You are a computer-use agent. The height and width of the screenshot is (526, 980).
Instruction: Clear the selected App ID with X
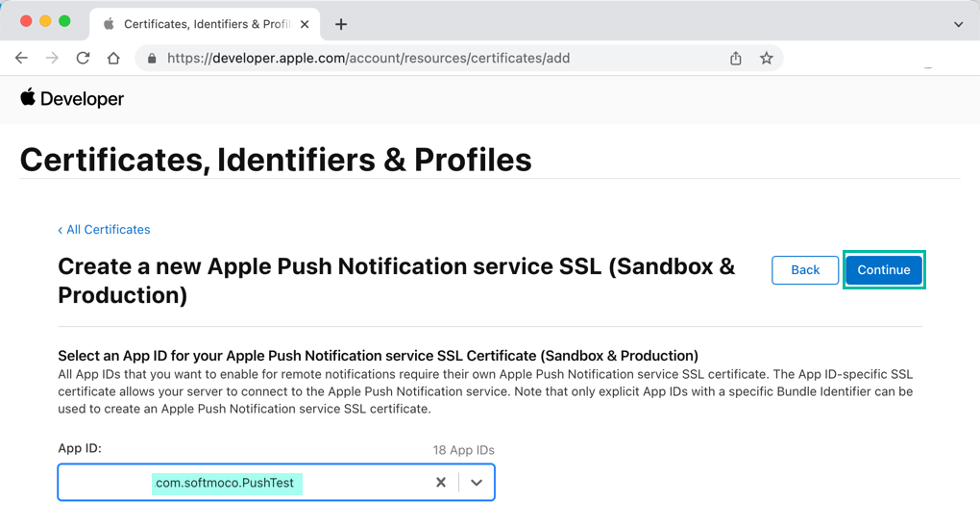pos(441,483)
